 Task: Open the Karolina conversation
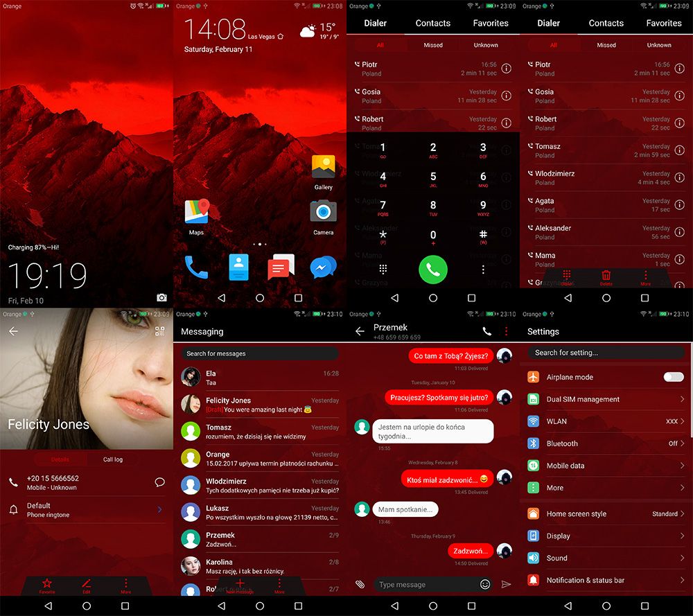pyautogui.click(x=259, y=565)
